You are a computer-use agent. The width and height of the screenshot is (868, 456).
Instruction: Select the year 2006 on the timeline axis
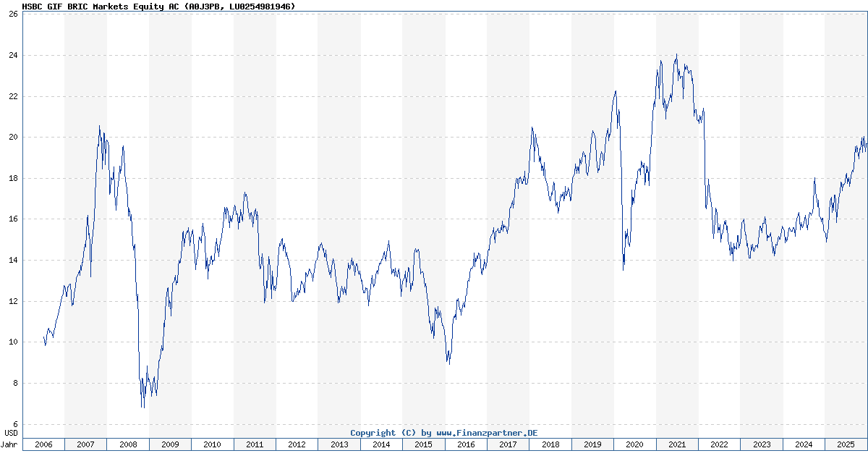coord(45,446)
